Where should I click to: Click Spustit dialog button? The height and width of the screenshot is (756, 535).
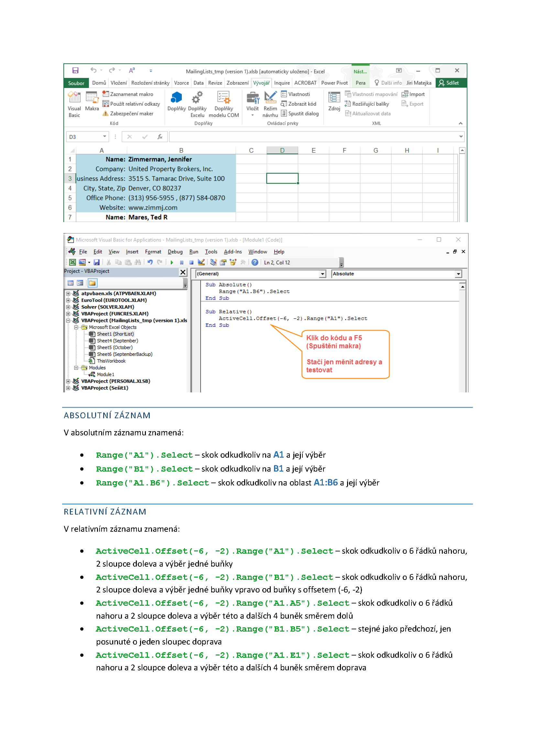(x=300, y=113)
